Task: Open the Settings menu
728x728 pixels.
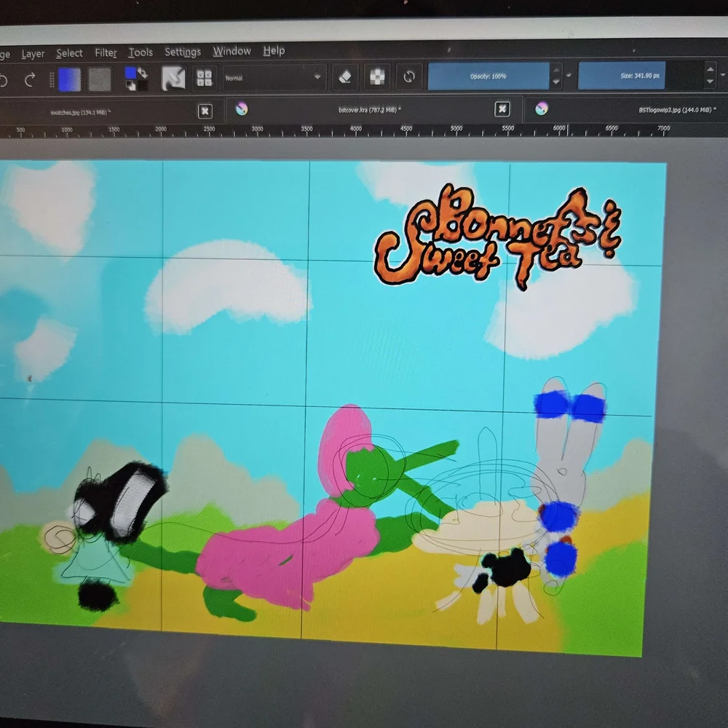Action: (183, 52)
